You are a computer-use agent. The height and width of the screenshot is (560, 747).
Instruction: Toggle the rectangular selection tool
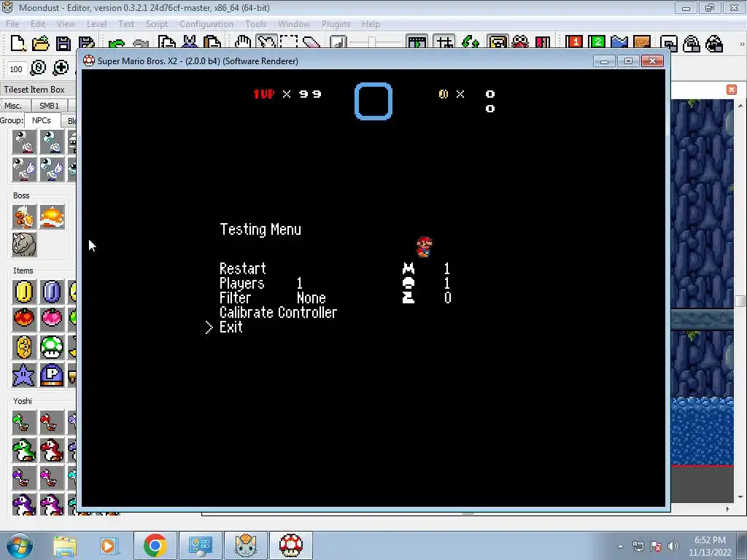[289, 43]
